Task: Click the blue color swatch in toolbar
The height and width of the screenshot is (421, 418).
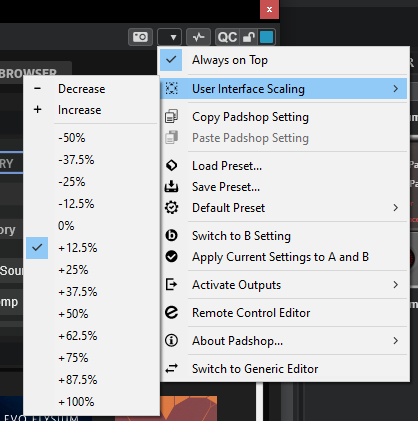Action: [x=266, y=37]
